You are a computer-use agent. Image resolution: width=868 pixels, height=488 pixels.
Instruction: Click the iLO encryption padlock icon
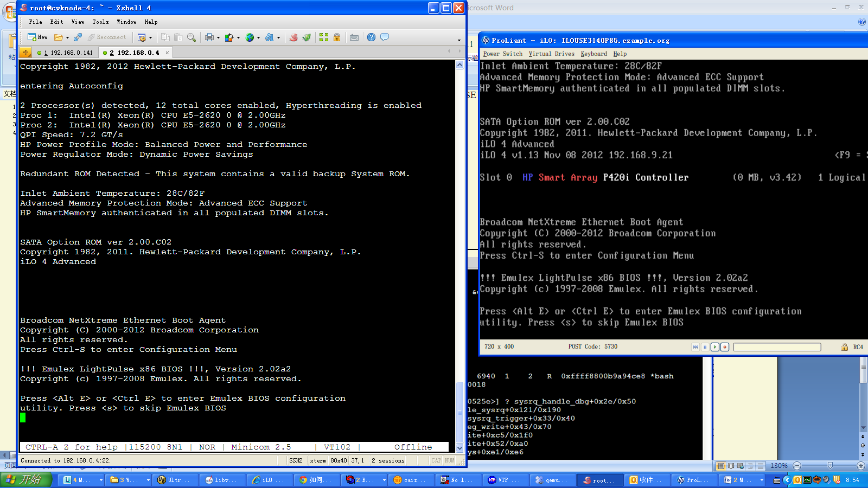coord(844,347)
